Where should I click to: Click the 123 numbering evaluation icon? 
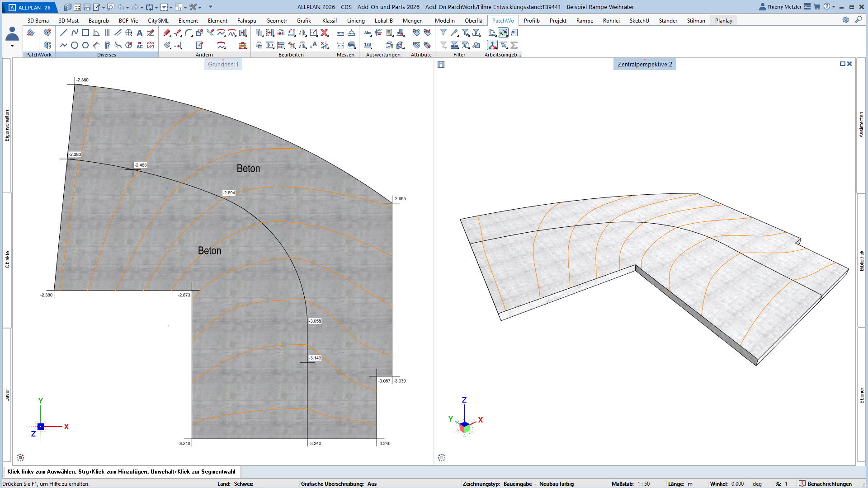368,45
